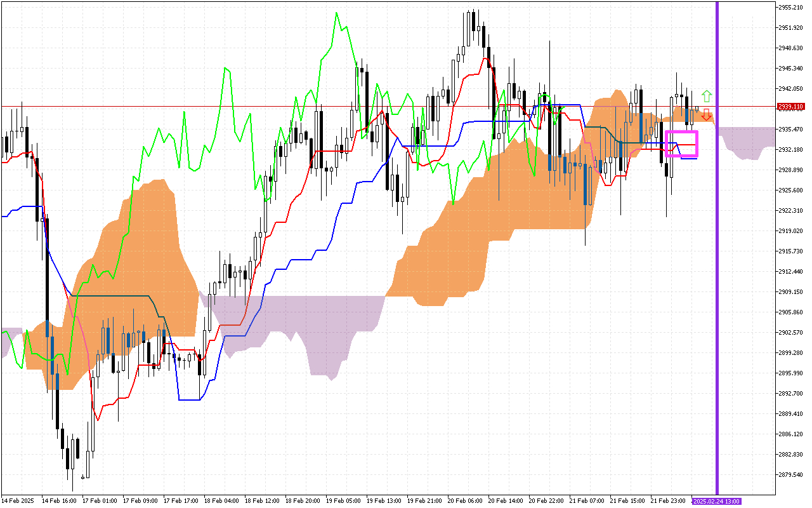Click the 2919.020 price scale label
Screen dimensions: 812x508
point(791,231)
